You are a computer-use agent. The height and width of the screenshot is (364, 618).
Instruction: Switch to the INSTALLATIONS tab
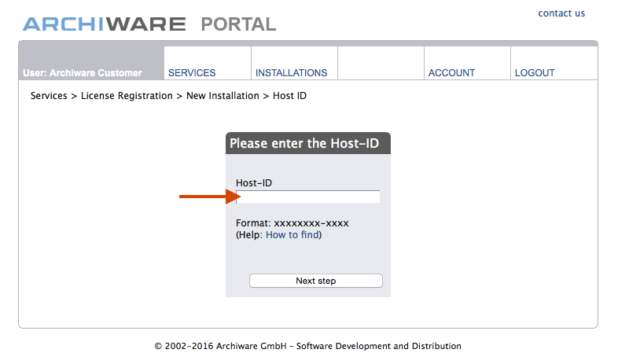tap(291, 73)
